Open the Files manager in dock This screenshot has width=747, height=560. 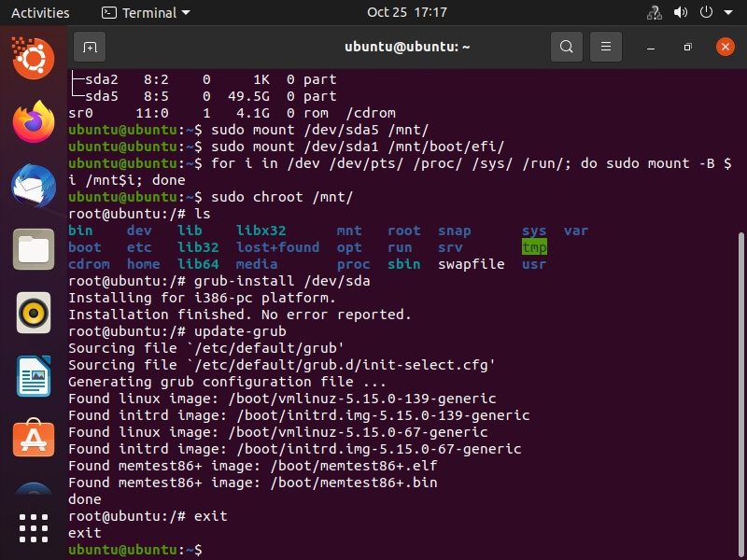tap(34, 249)
